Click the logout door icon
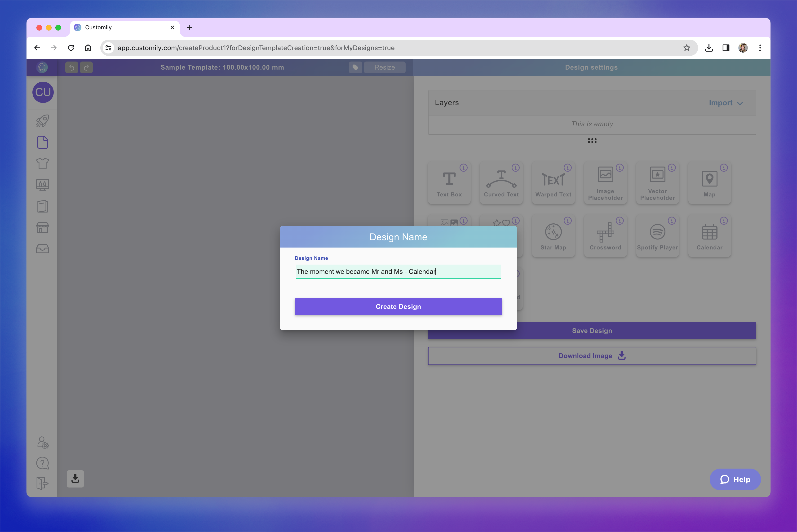 pos(42,483)
